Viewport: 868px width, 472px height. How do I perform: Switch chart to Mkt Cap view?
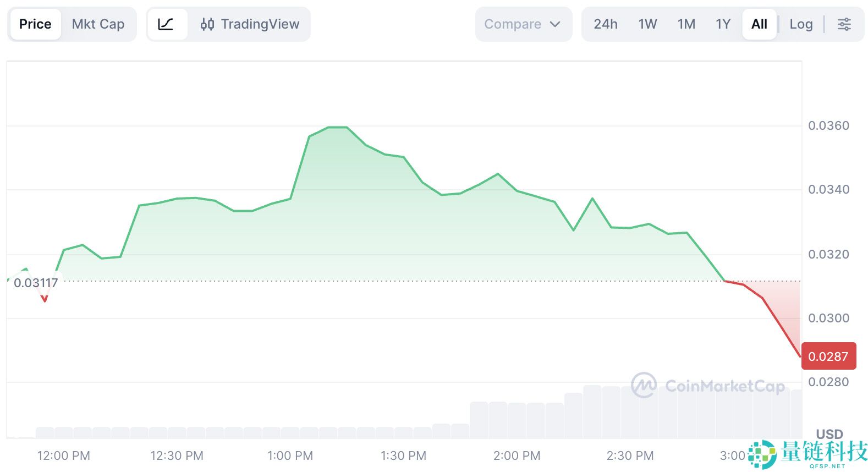coord(98,24)
